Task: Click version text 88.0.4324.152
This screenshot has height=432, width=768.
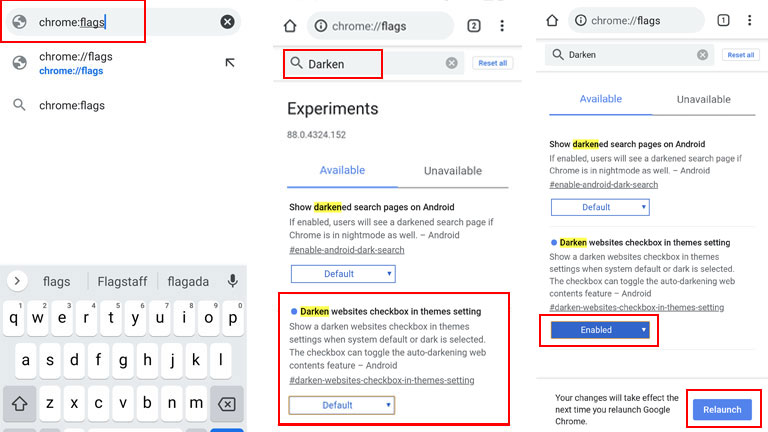Action: point(316,135)
